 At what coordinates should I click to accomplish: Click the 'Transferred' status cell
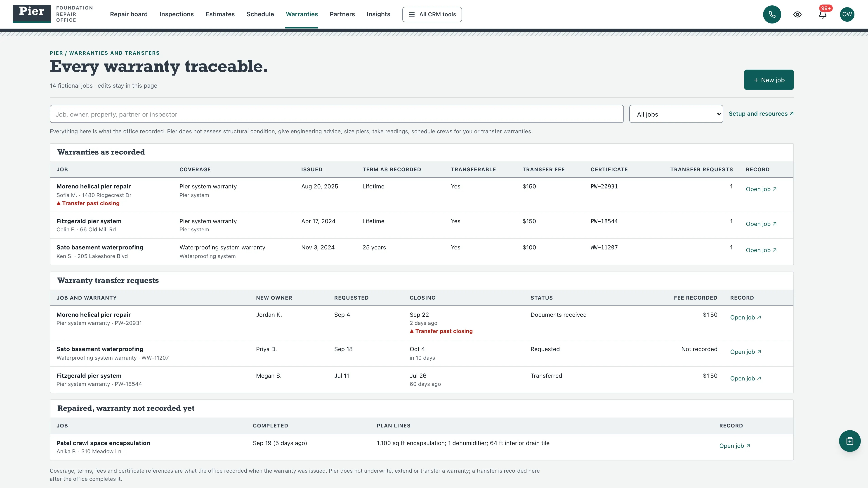tap(546, 376)
